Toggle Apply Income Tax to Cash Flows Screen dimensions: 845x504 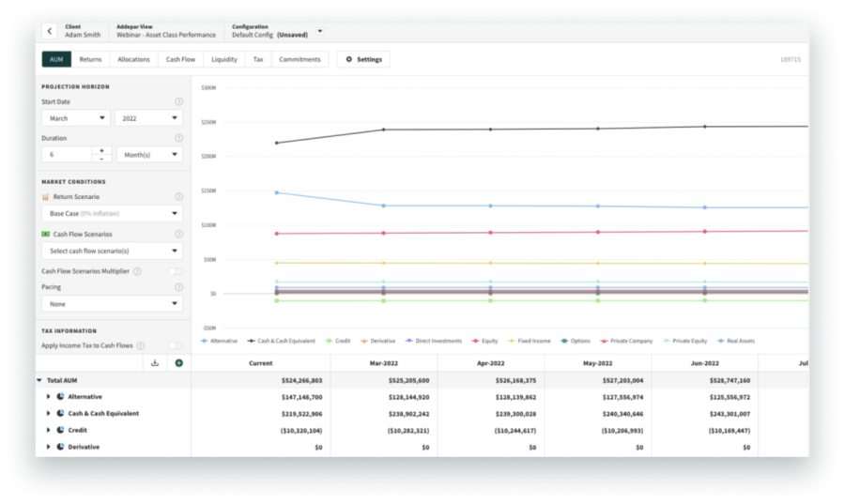coord(175,346)
